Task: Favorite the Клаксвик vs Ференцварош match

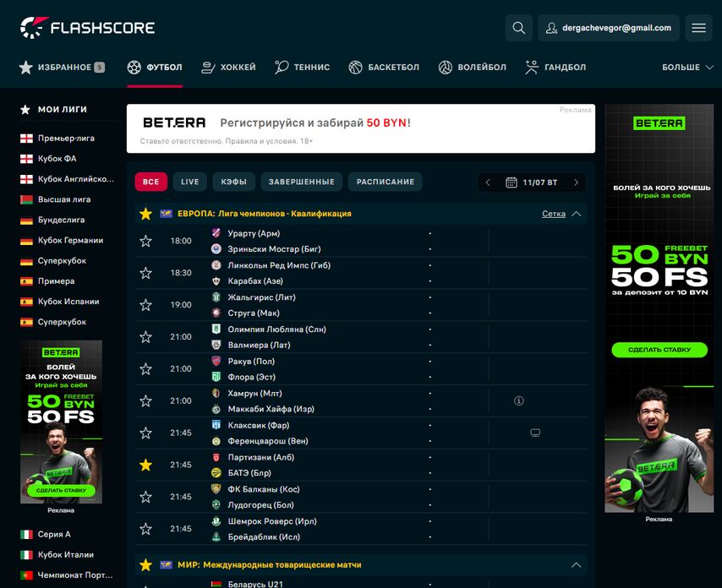Action: [x=146, y=433]
